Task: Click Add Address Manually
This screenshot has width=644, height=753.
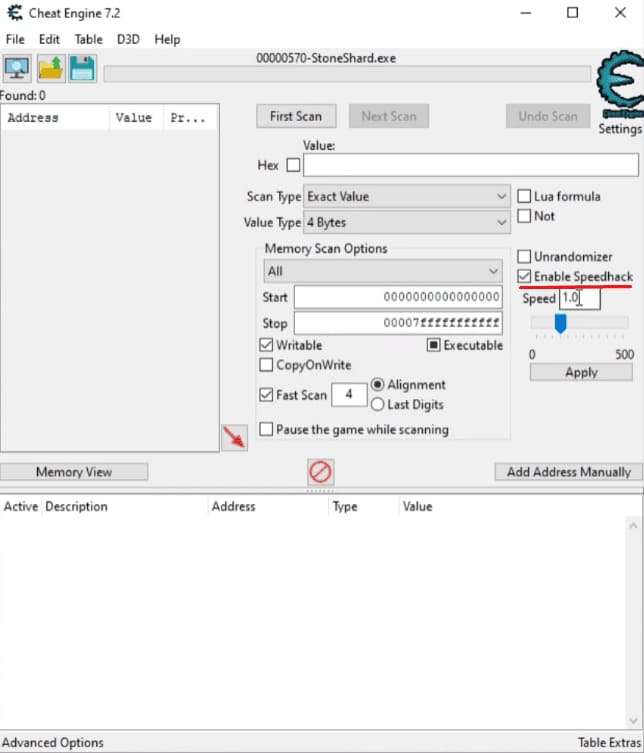Action: tap(569, 472)
